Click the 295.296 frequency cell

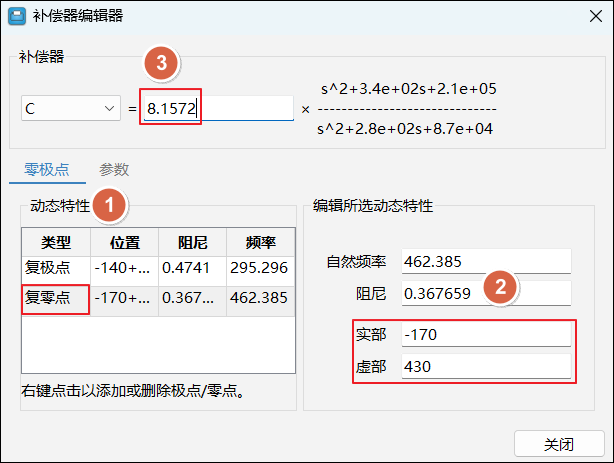[x=261, y=268]
